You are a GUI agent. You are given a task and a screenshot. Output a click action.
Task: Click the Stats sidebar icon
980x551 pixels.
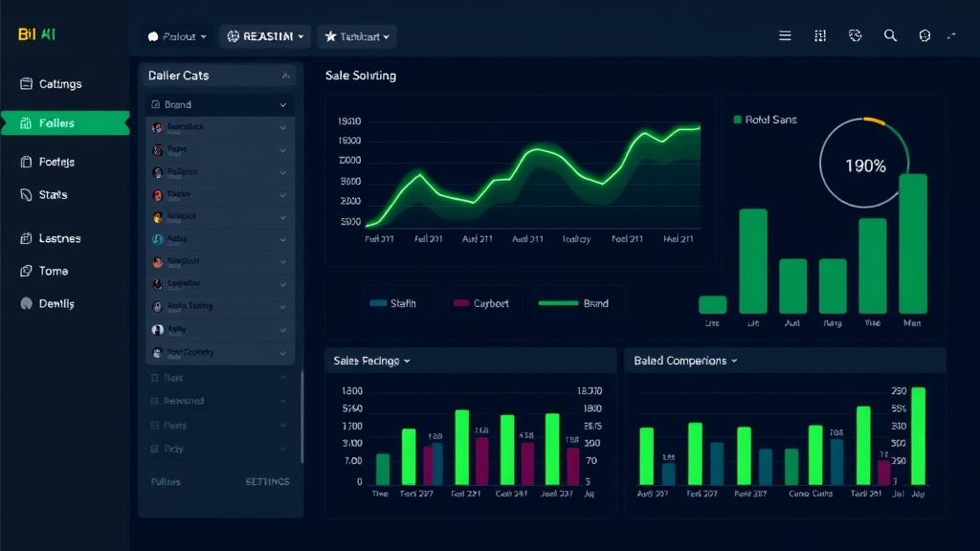(x=26, y=195)
